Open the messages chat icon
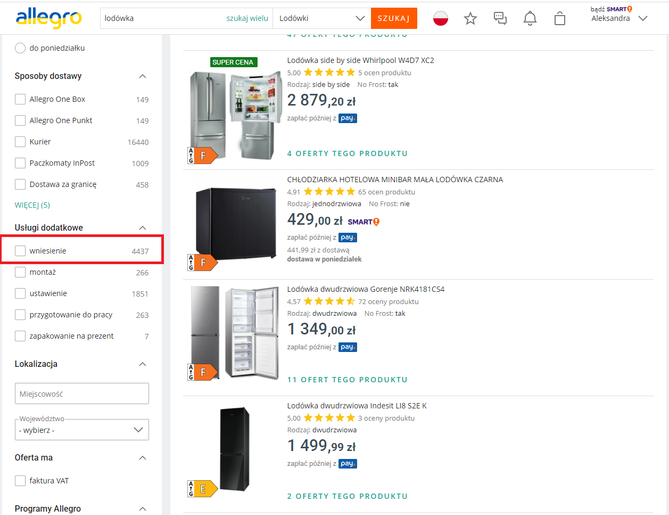Image resolution: width=669 pixels, height=515 pixels. pos(500,18)
